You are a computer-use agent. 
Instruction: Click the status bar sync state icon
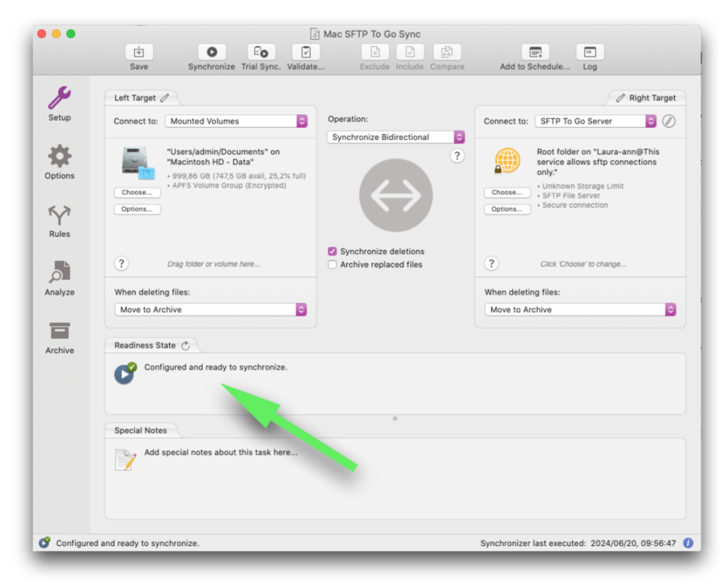pos(44,543)
